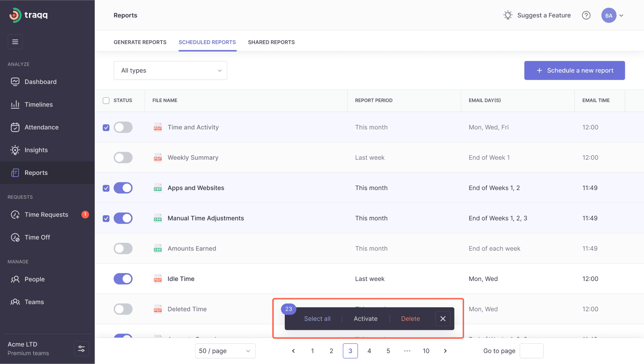This screenshot has height=364, width=644.
Task: Click CSV icon for Amounts Earned
Action: [x=158, y=248]
